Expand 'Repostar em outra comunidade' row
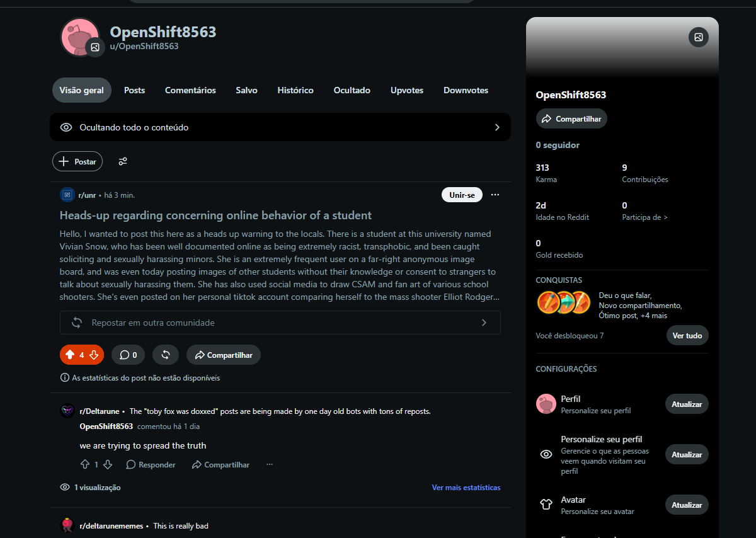 [280, 323]
